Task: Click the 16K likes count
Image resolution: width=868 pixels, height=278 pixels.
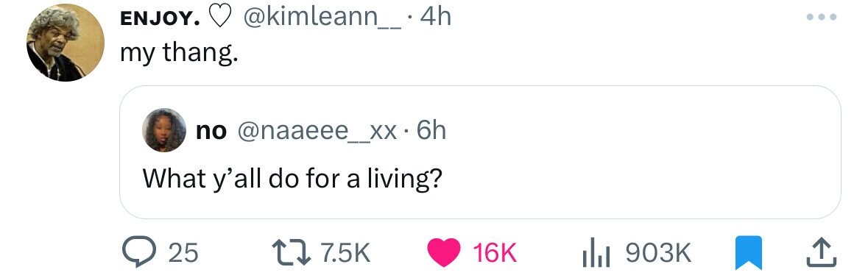Action: [495, 253]
